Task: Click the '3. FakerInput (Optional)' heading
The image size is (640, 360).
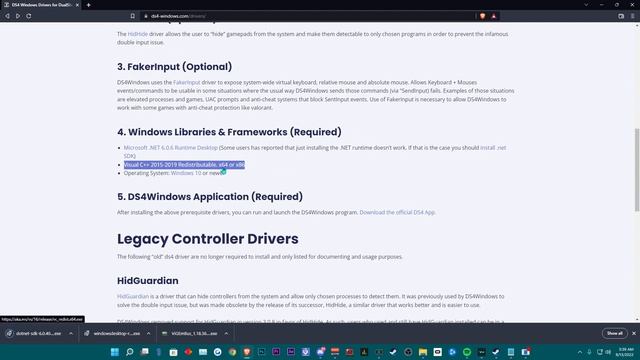Action: (x=174, y=67)
